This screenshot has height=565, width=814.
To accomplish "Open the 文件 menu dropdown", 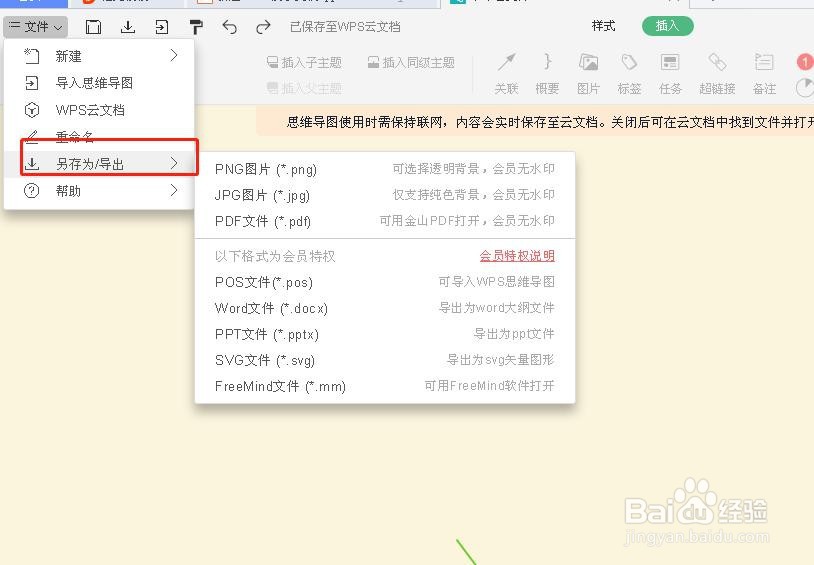I will pyautogui.click(x=35, y=26).
